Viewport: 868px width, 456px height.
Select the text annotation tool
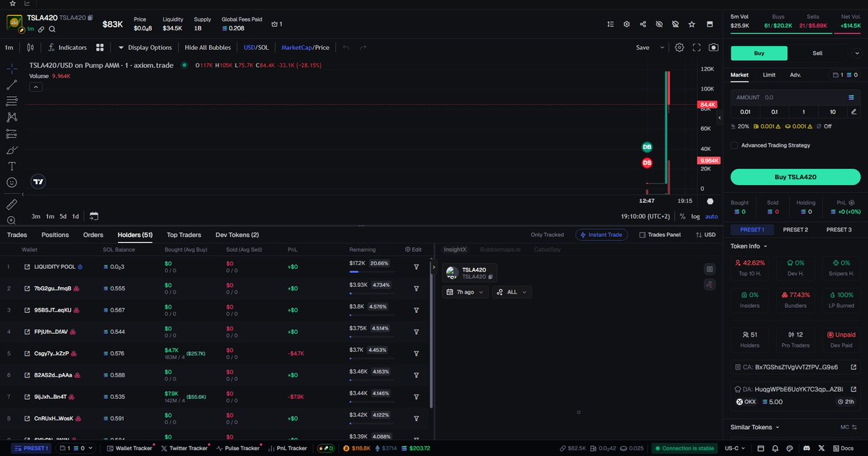(x=12, y=166)
